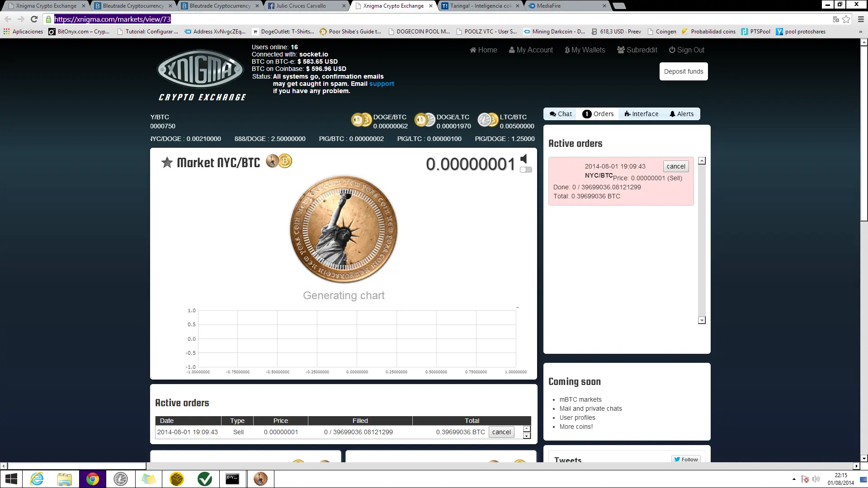
Task: Launch the Litecoin wallet from the taskbar
Action: tap(121, 479)
